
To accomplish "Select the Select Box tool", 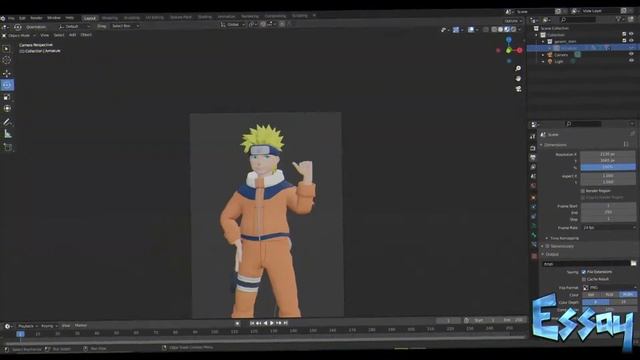I will (7, 49).
